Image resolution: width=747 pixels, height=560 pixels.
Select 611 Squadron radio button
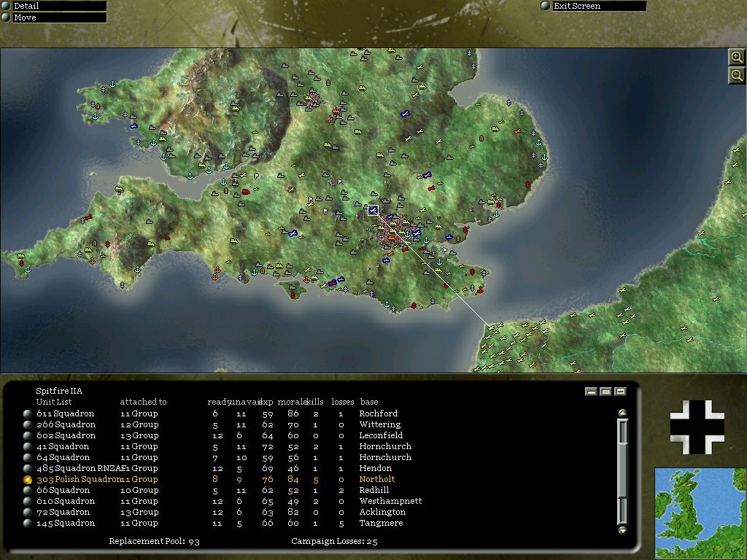(x=28, y=414)
